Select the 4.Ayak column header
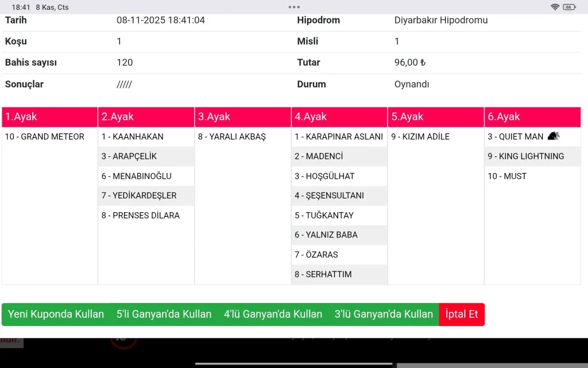 [x=339, y=117]
